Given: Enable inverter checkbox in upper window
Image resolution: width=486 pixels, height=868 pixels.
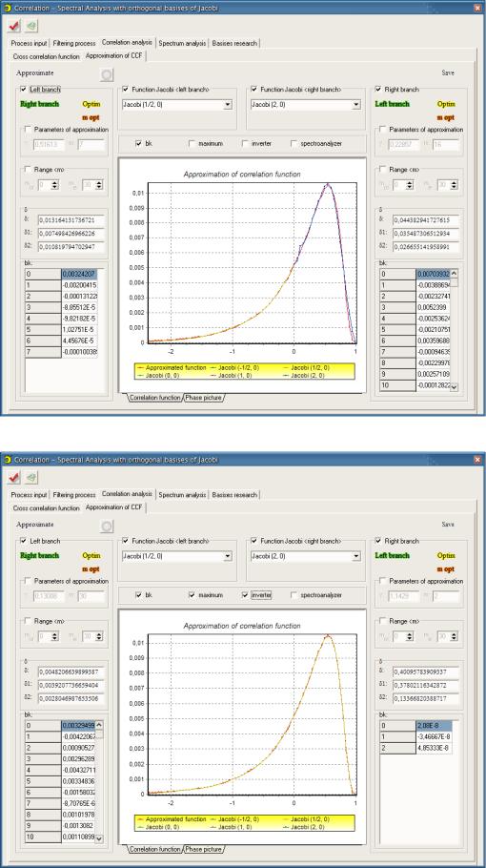Looking at the screenshot, I should [x=245, y=143].
